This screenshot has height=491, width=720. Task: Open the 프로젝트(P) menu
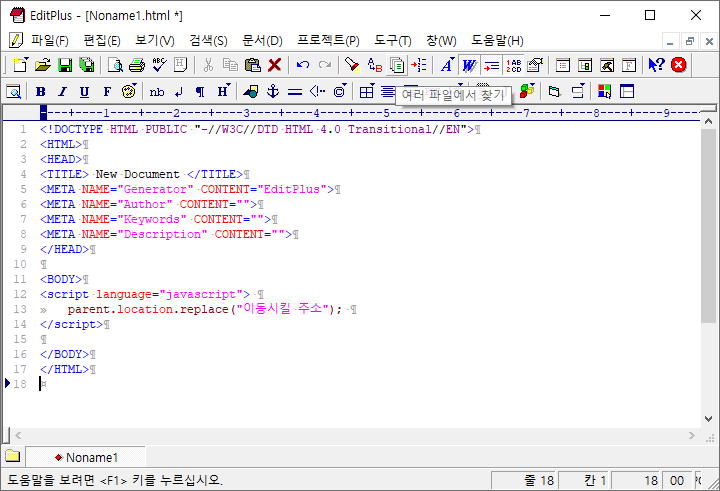328,41
